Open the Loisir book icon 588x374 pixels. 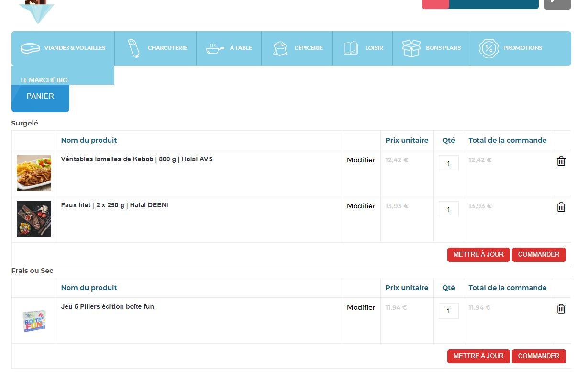[351, 48]
